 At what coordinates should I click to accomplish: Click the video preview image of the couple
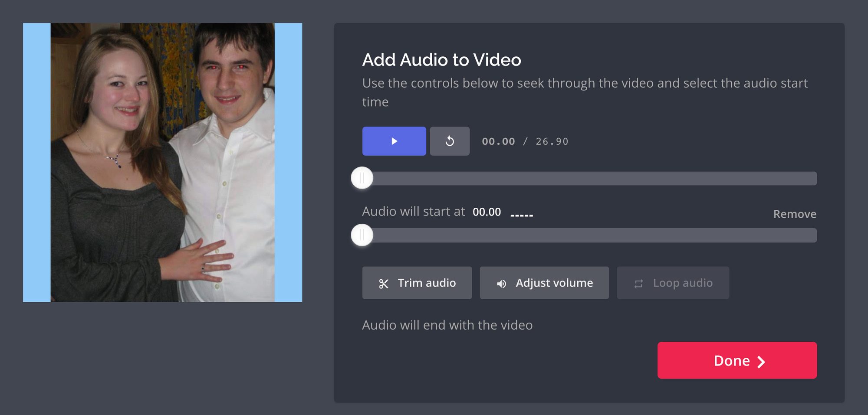[162, 162]
